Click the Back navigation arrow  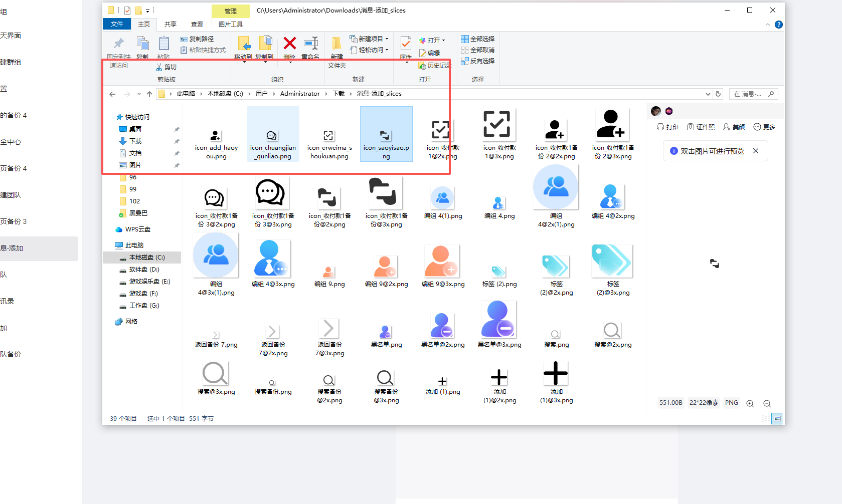(x=112, y=94)
